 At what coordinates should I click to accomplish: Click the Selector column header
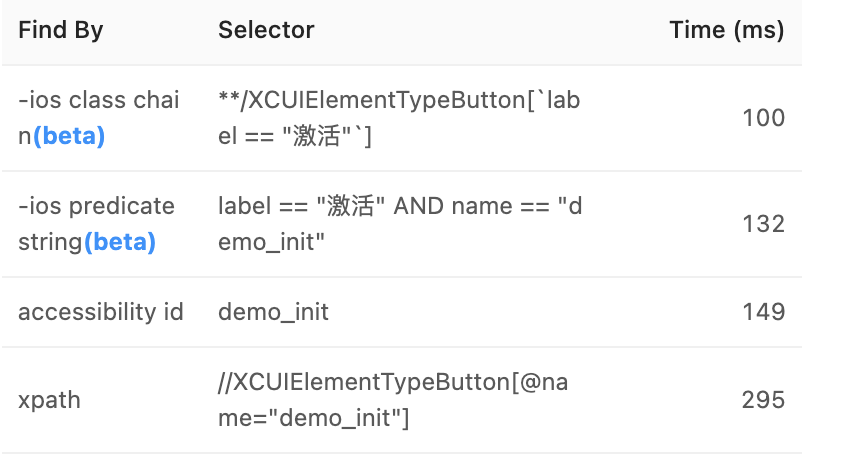266,30
